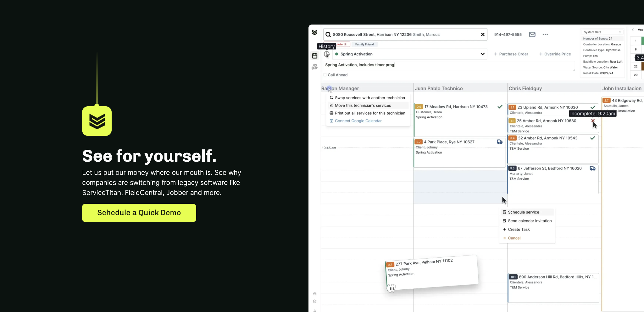Image resolution: width=644 pixels, height=312 pixels.
Task: Click Cancel in the context menu
Action: pyautogui.click(x=514, y=238)
